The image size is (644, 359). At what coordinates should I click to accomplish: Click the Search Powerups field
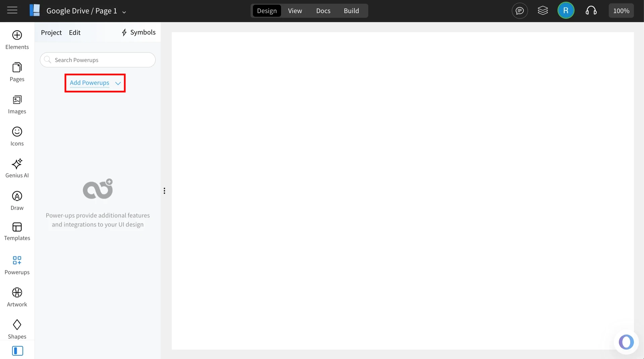click(98, 60)
